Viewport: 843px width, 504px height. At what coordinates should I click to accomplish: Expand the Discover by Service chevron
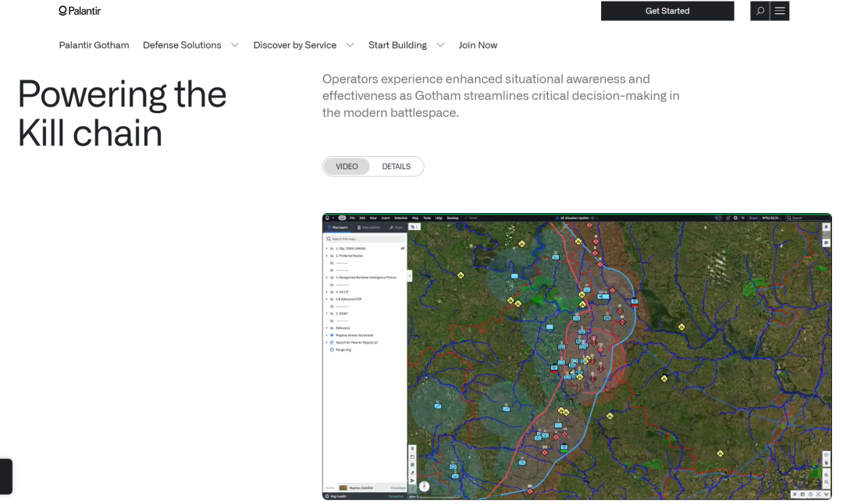click(350, 45)
